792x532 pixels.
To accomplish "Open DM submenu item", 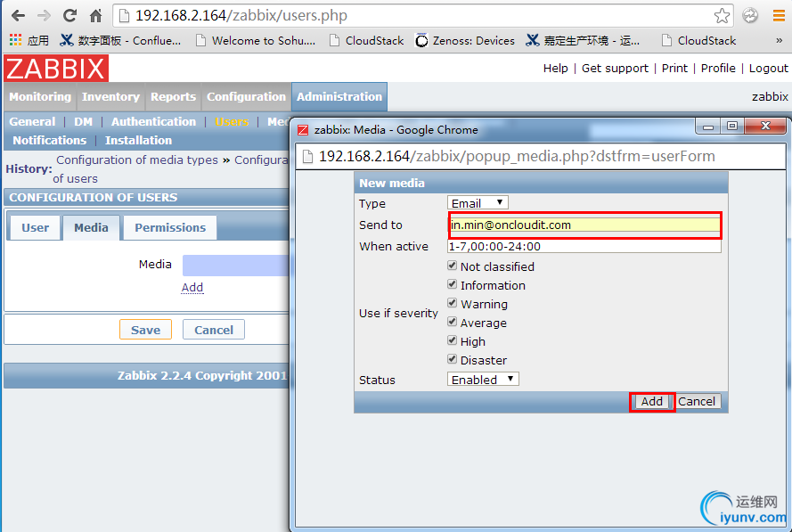I will 84,122.
